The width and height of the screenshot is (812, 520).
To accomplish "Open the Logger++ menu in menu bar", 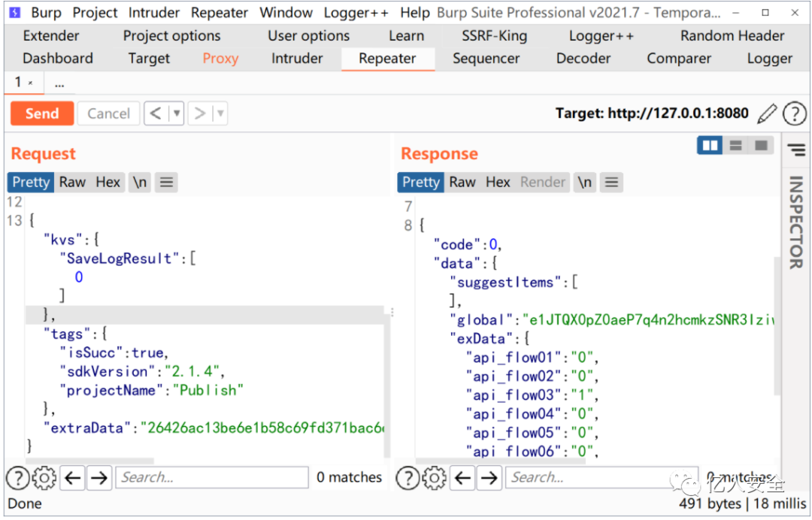I will 356,13.
